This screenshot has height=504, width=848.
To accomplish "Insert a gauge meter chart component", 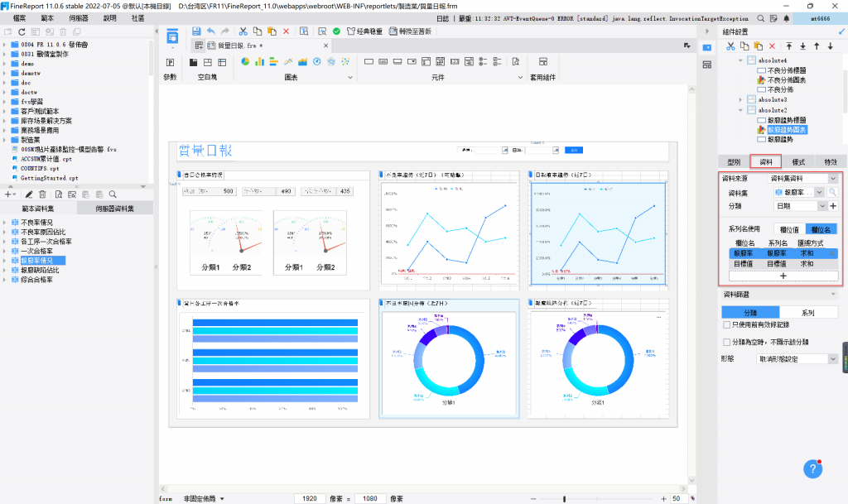I will 317,61.
